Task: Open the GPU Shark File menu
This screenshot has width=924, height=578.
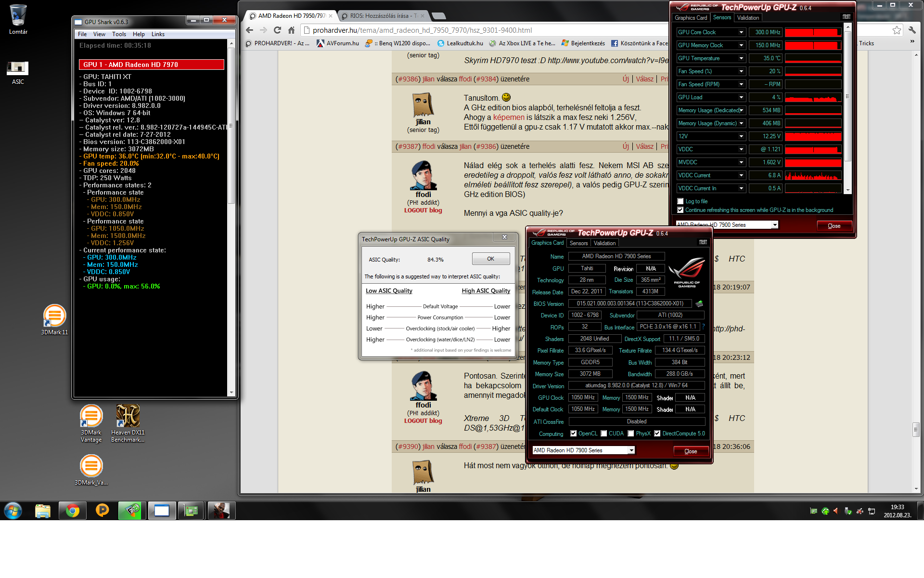Action: [82, 34]
